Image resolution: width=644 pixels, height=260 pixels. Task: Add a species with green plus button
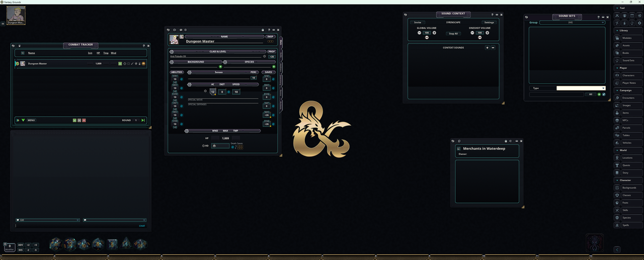pyautogui.click(x=274, y=66)
